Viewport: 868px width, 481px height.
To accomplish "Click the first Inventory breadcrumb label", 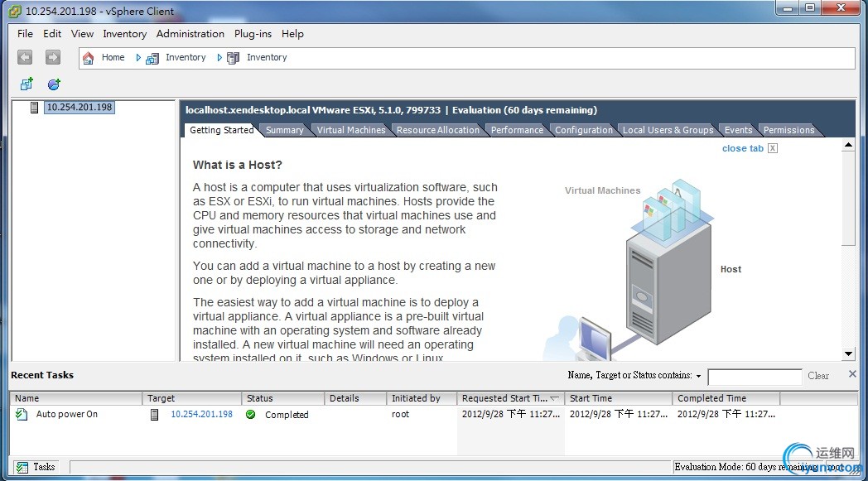I will coord(186,57).
